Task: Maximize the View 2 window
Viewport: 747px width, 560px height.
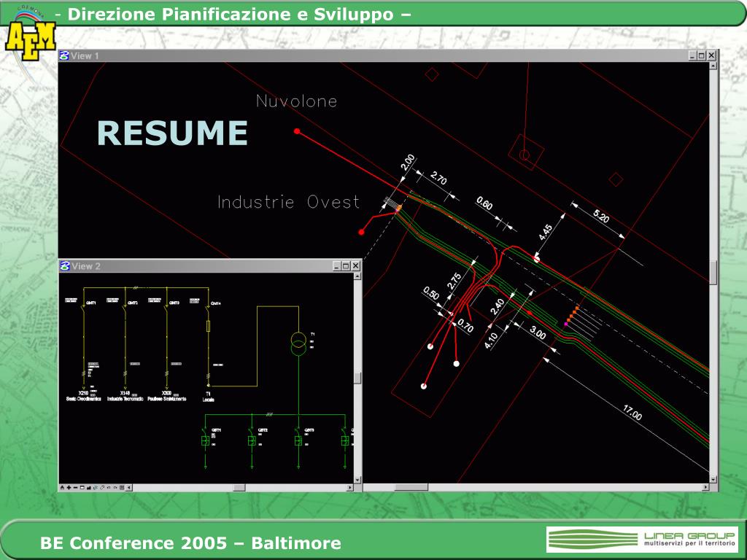Action: pos(346,266)
